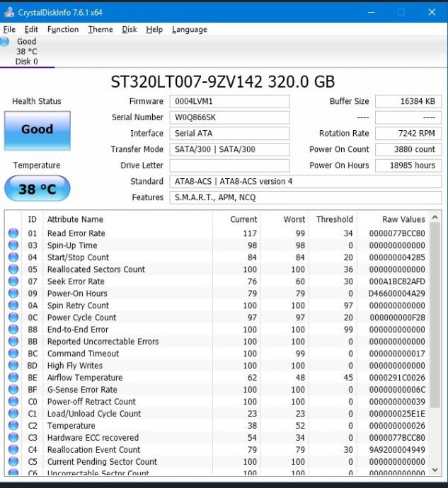Select the Command Timeout attribute name
448x488 pixels.
pos(84,354)
